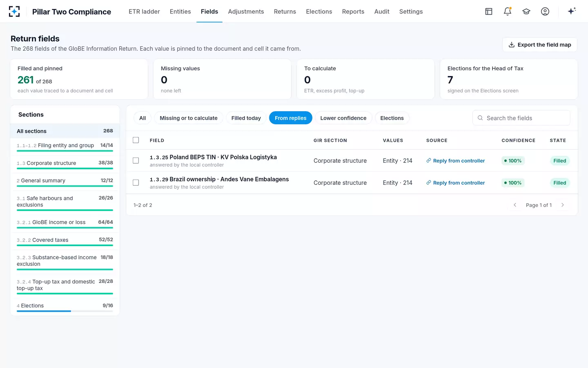The width and height of the screenshot is (588, 368).
Task: Switch to the Entities tab
Action: [180, 11]
